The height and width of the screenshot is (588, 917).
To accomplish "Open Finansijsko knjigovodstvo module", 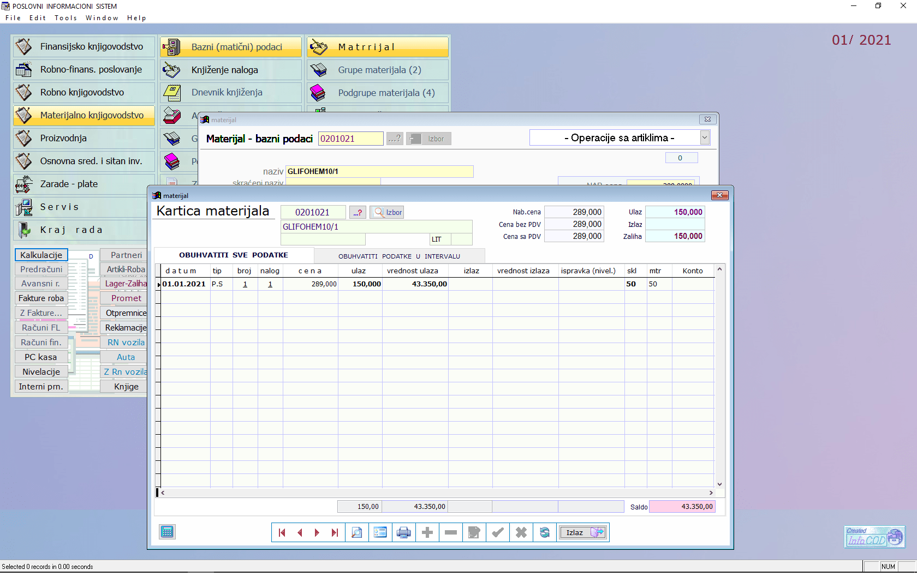I will 84,46.
